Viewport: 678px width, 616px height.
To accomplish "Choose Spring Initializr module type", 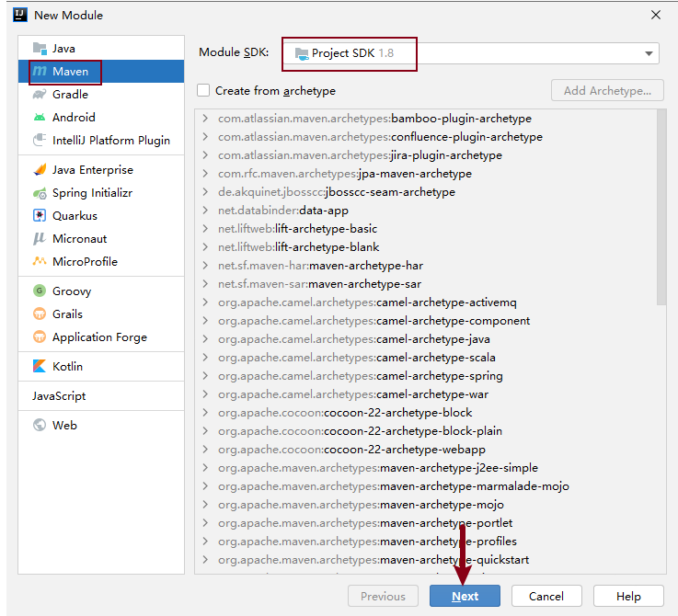I will 101,193.
